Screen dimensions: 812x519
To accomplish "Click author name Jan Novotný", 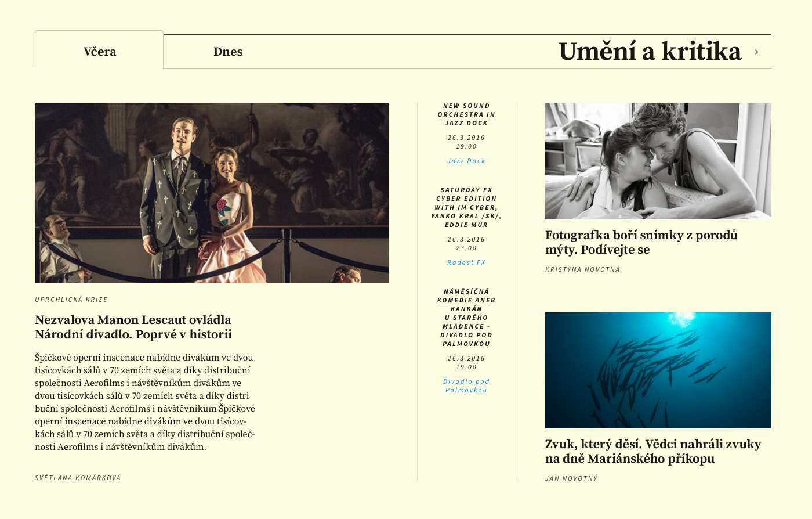I will pyautogui.click(x=571, y=478).
